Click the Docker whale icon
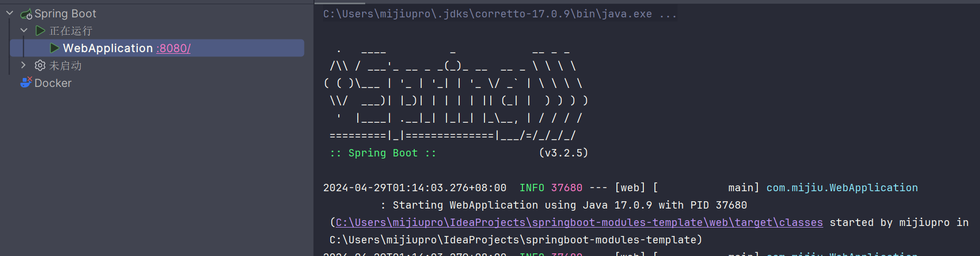This screenshot has height=256, width=980. tap(26, 82)
